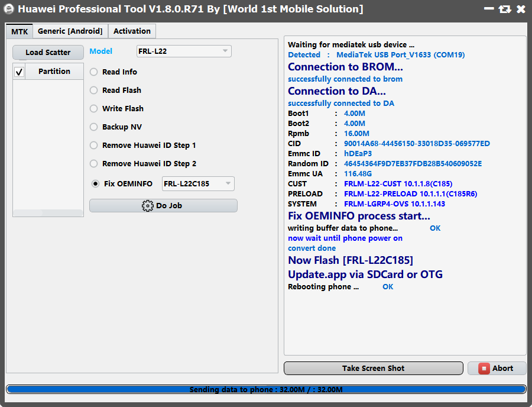The width and height of the screenshot is (532, 407).
Task: Minimize the Huawei Professional Tool window
Action: click(489, 8)
